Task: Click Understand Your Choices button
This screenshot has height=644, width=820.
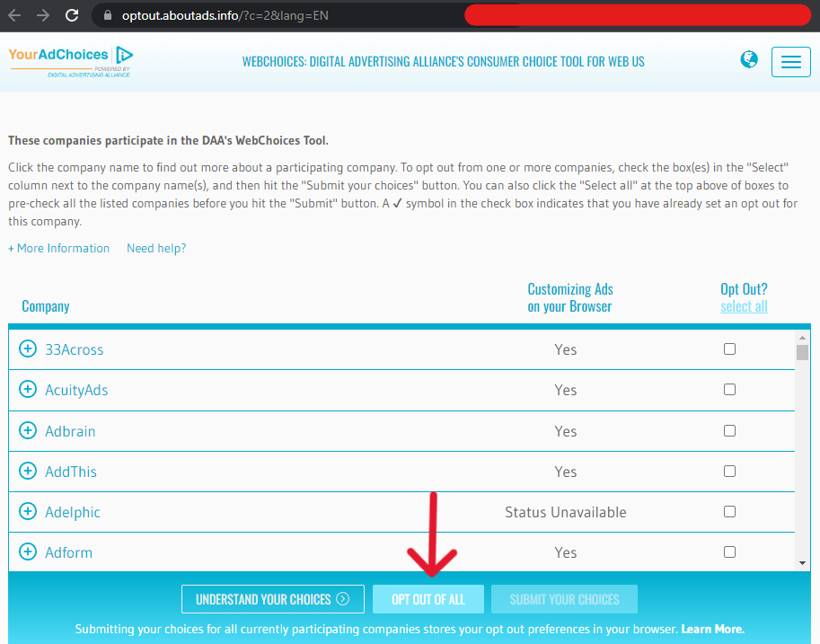Action: [x=272, y=599]
